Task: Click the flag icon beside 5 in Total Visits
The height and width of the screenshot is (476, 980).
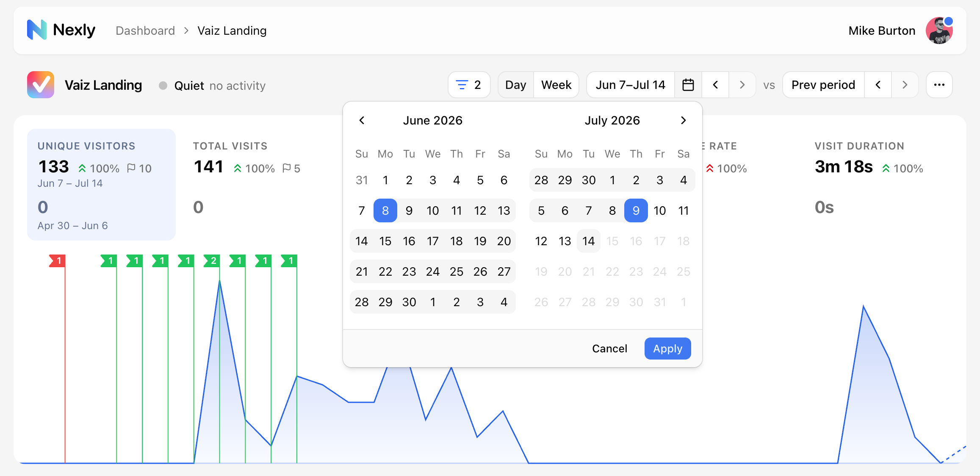Action: [x=287, y=168]
